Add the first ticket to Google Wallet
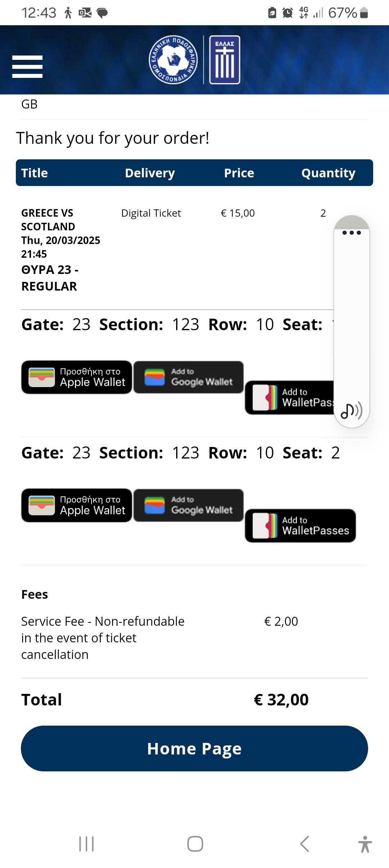The width and height of the screenshot is (389, 868). point(189,377)
